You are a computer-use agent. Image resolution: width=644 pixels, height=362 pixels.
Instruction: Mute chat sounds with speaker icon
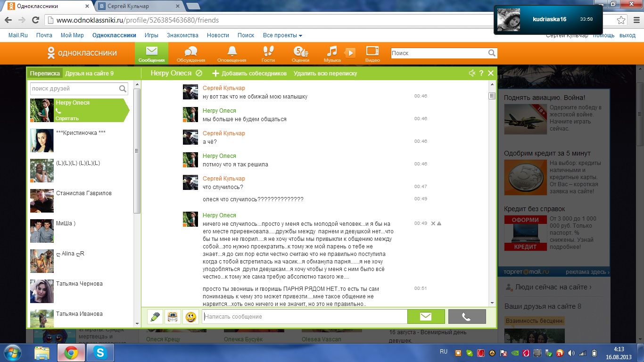[x=472, y=73]
